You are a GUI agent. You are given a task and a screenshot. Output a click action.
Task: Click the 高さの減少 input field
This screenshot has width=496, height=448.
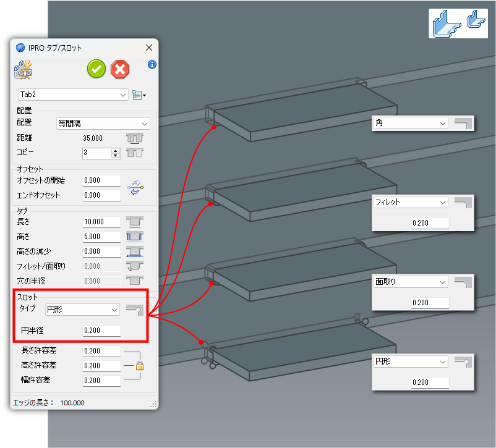[101, 251]
